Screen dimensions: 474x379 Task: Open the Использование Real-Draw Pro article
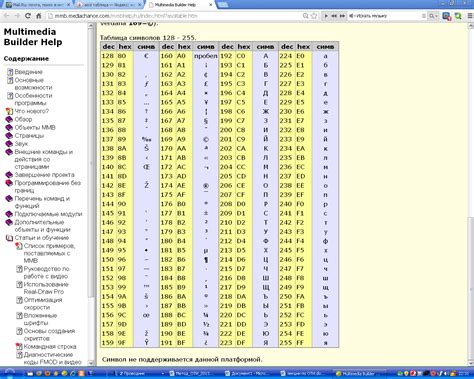coord(46,288)
